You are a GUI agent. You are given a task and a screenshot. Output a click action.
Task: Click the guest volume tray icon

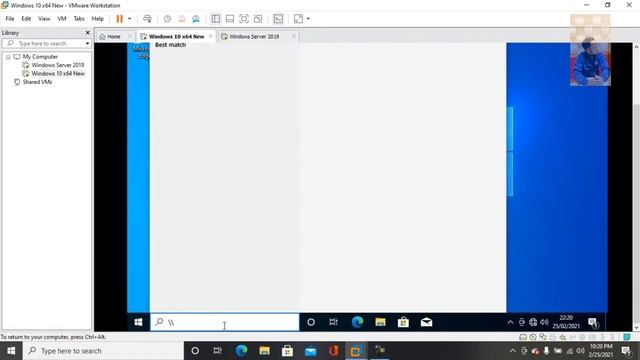pyautogui.click(x=544, y=322)
